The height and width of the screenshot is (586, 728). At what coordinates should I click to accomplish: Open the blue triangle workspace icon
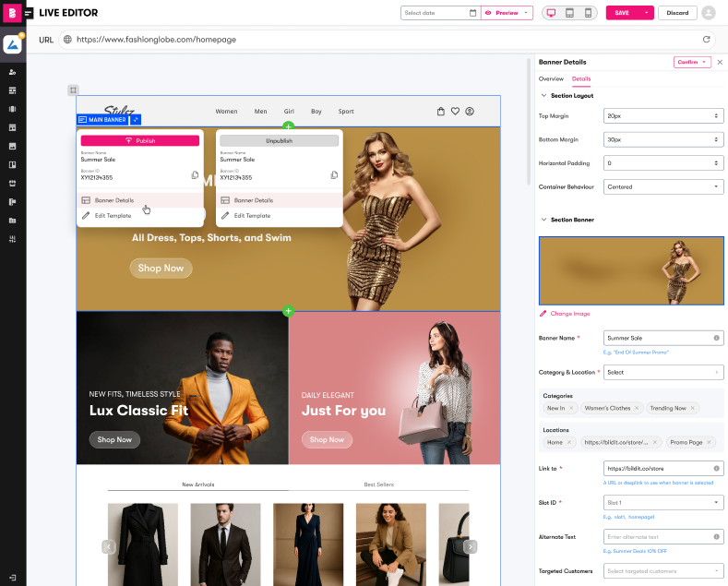(x=13, y=44)
